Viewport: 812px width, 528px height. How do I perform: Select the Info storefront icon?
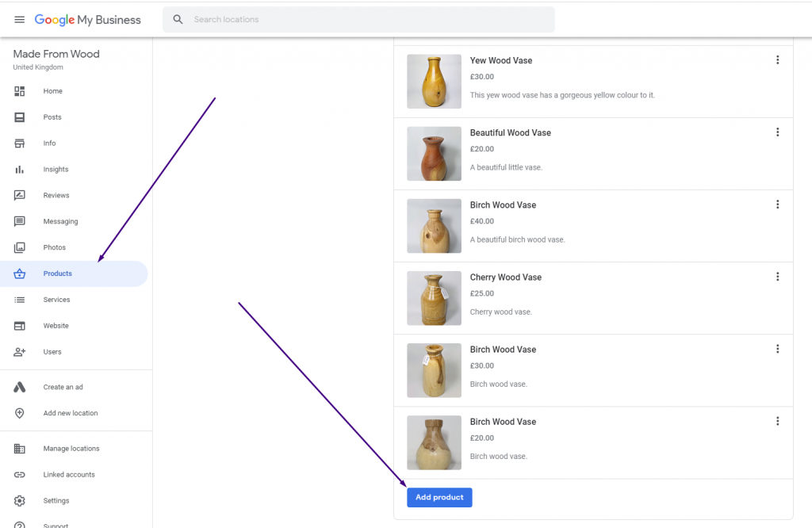pyautogui.click(x=20, y=143)
